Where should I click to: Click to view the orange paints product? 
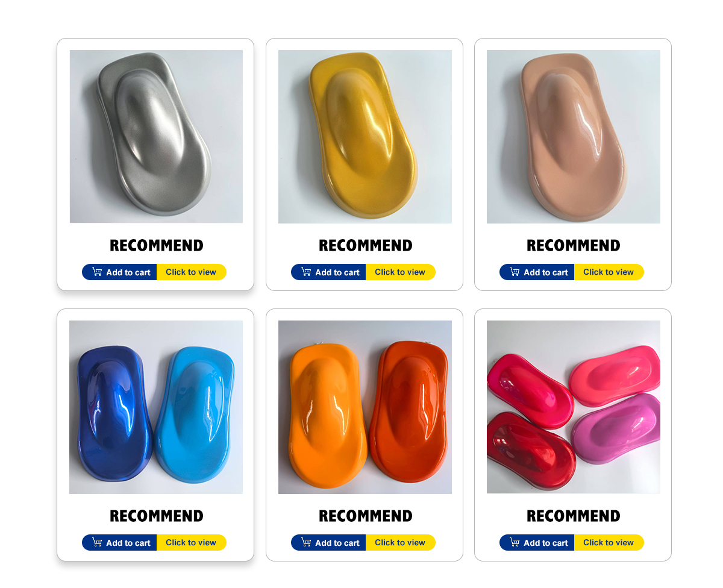tap(400, 543)
